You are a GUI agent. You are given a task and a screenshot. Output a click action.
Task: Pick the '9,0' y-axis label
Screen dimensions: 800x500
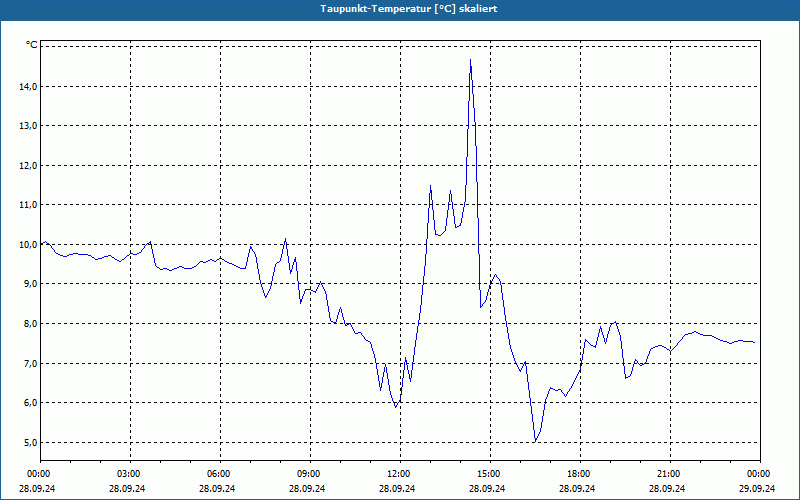pos(31,284)
